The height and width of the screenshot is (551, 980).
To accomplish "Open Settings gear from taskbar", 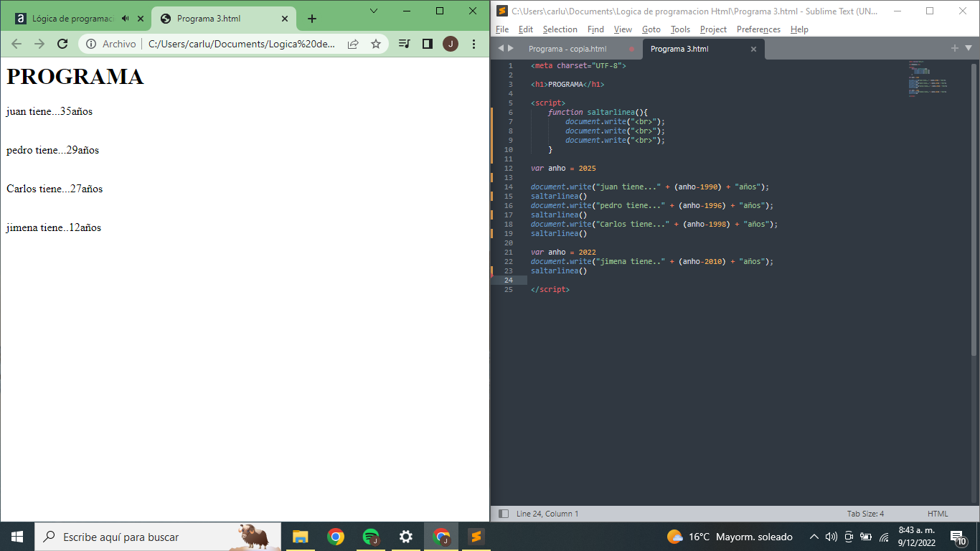I will click(x=405, y=537).
